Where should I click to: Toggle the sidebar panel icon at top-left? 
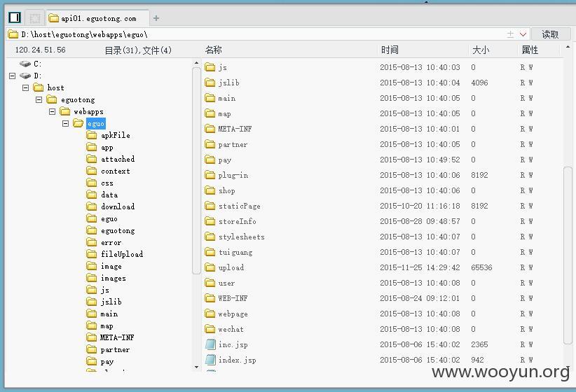[x=15, y=17]
